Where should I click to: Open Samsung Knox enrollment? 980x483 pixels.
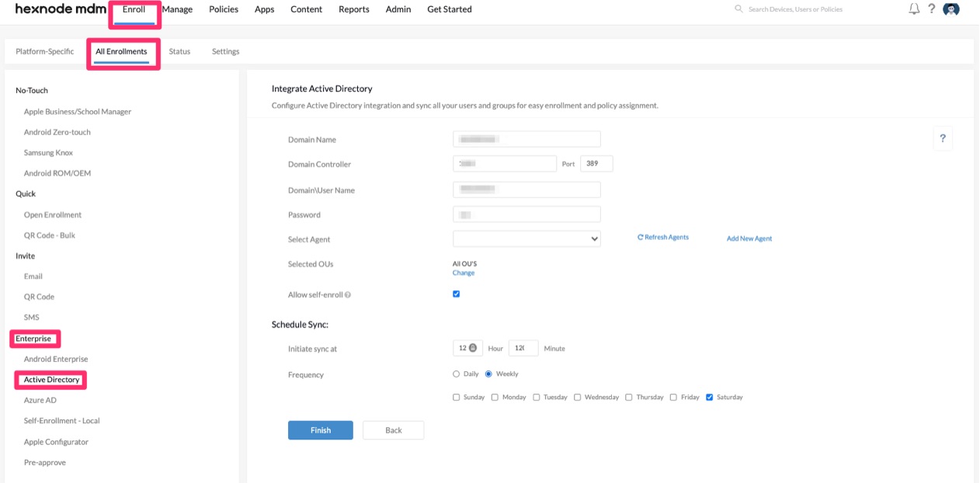48,153
